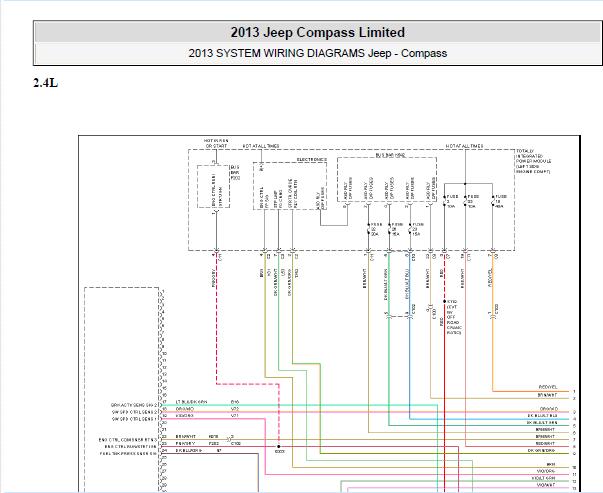Click the "VIO/ORG" wire label at pin 11
This screenshot has height=493, width=603.
(546, 471)
